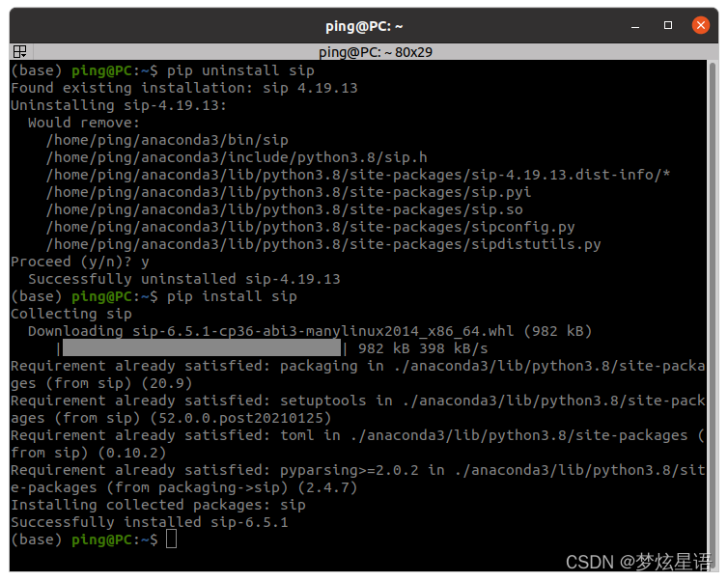
Task: Click the 'ges (from sip) (20.9)' line
Action: (101, 383)
